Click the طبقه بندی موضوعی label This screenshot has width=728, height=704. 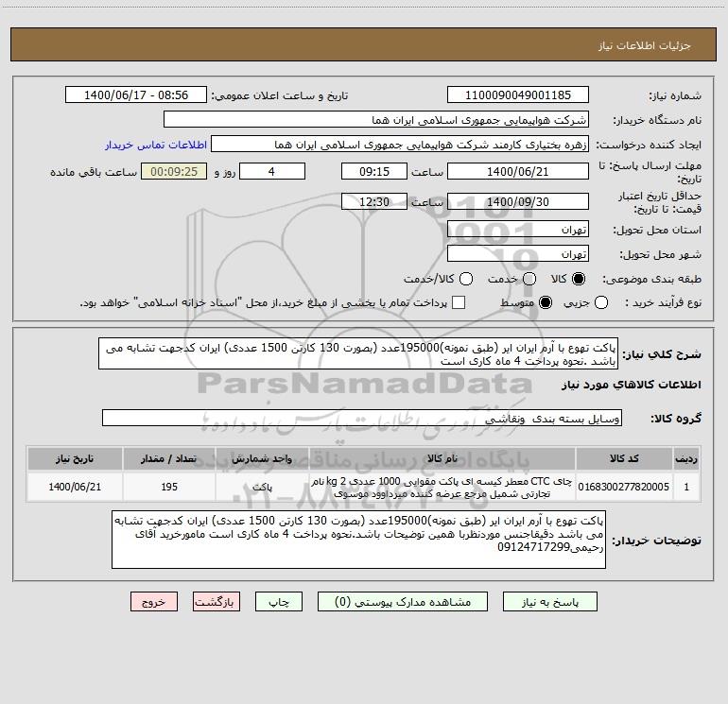651,280
